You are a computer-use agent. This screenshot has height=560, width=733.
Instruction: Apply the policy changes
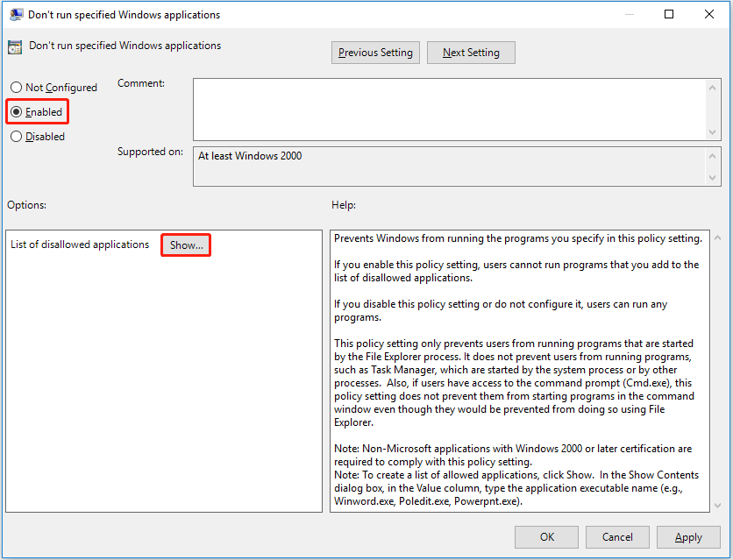pos(688,536)
